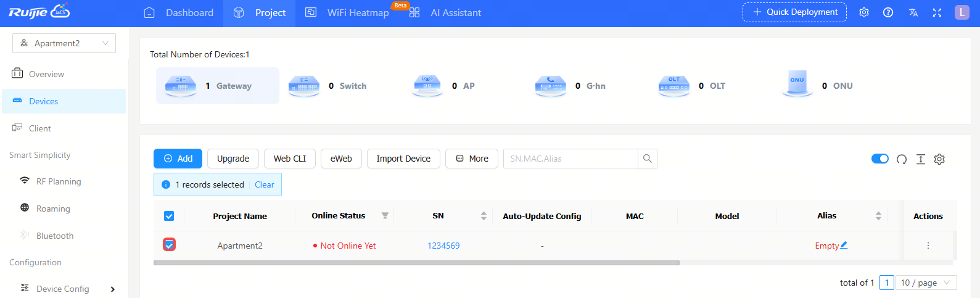Viewport: 980px width, 298px height.
Task: Open table column settings gear
Action: (939, 159)
